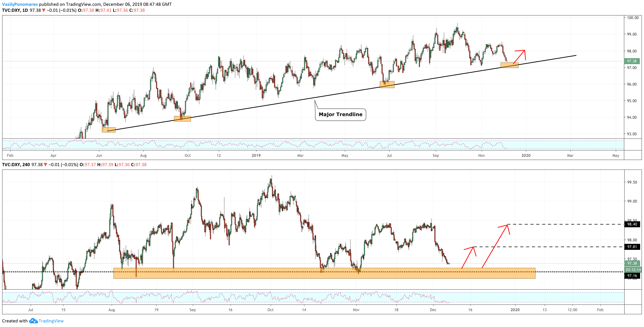Image resolution: width=644 pixels, height=327 pixels.
Task: Click the 100.00 axis label on daily chart
Action: coord(633,17)
